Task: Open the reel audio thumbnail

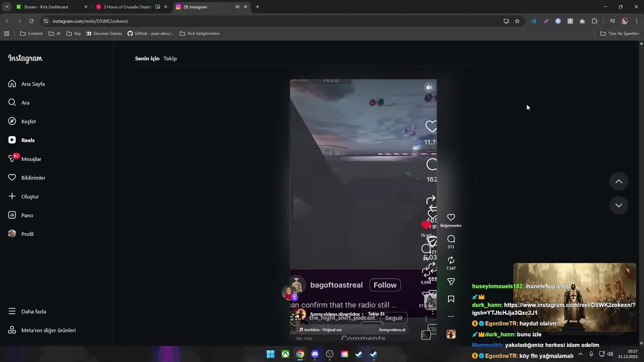Action: tap(451, 334)
